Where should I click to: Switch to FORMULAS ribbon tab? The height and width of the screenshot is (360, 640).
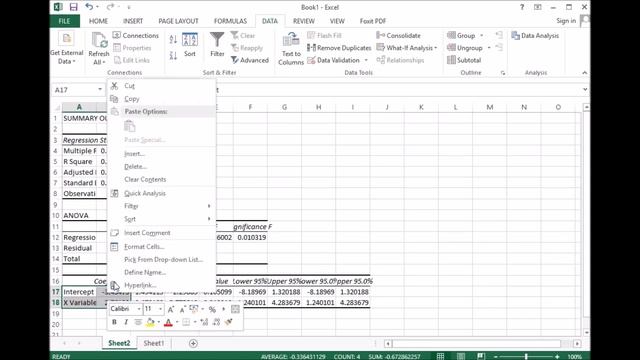pos(230,21)
